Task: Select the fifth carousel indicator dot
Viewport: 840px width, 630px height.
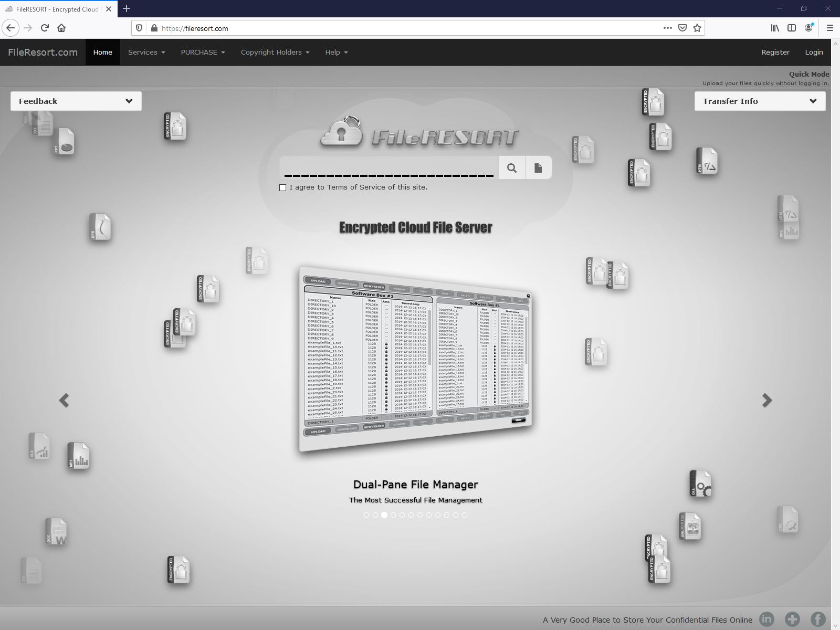Action: click(x=402, y=515)
